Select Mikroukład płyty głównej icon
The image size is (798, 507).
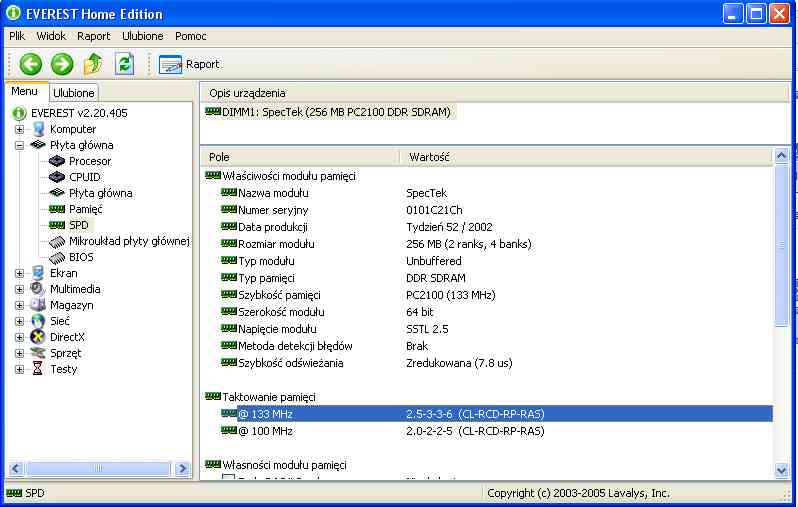click(56, 241)
